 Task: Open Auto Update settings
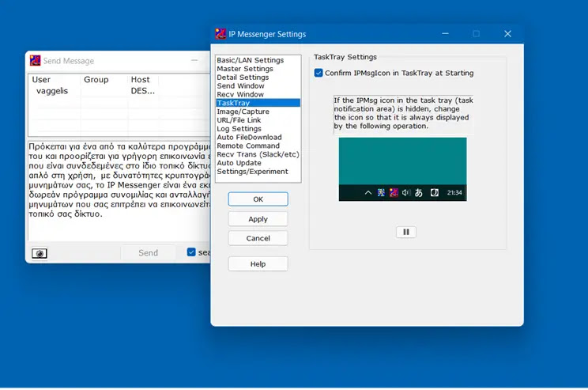point(258,163)
